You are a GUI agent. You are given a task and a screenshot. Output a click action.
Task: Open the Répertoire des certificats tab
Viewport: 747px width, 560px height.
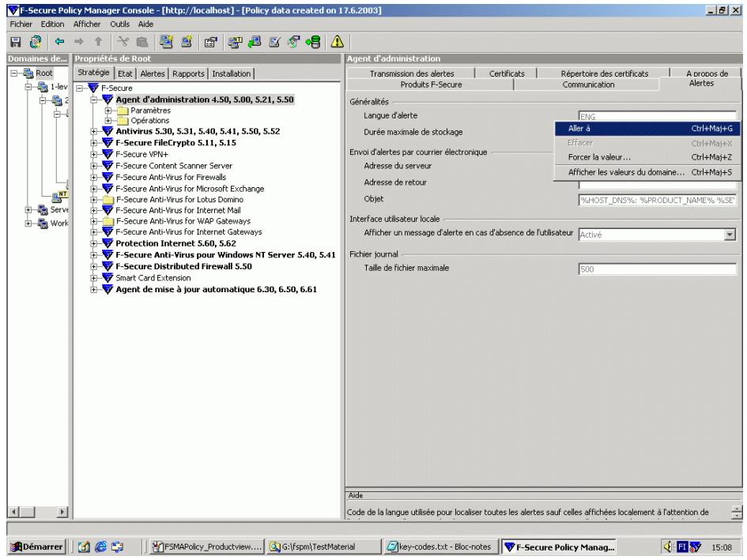point(604,73)
